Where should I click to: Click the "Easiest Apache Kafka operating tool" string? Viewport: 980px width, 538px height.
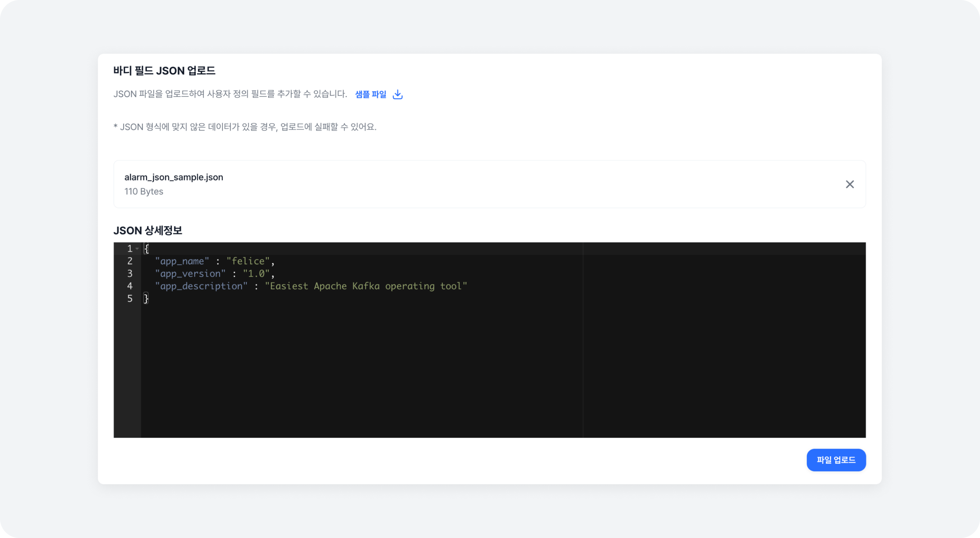click(x=366, y=286)
